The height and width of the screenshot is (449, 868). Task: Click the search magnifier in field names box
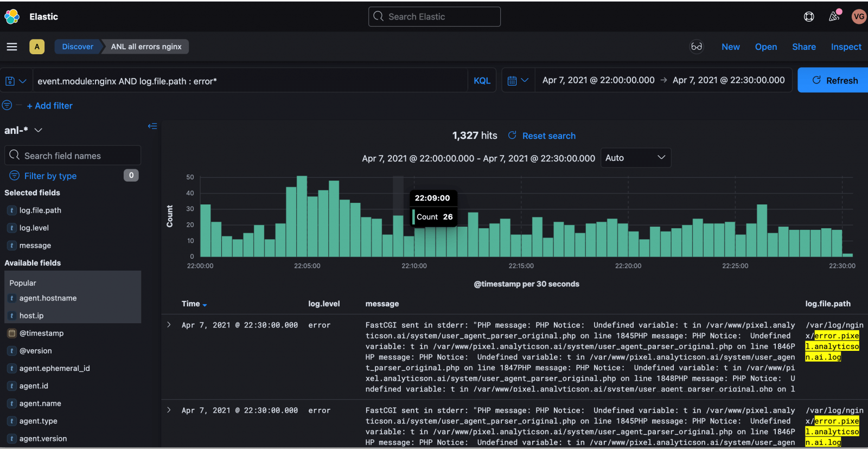[15, 155]
